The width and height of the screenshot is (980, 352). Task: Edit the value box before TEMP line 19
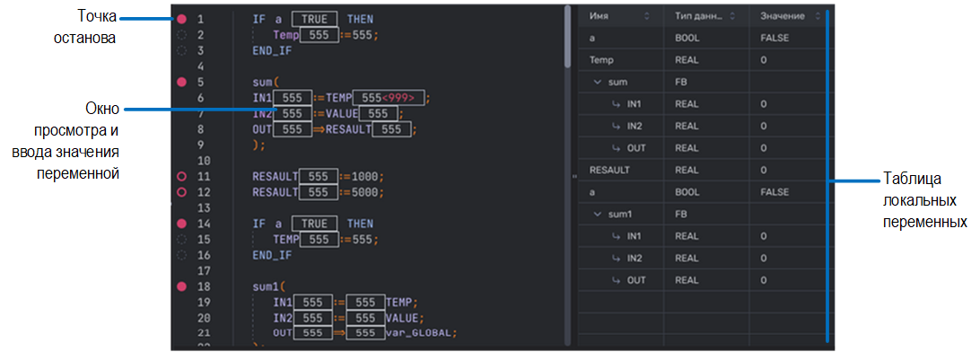click(365, 303)
